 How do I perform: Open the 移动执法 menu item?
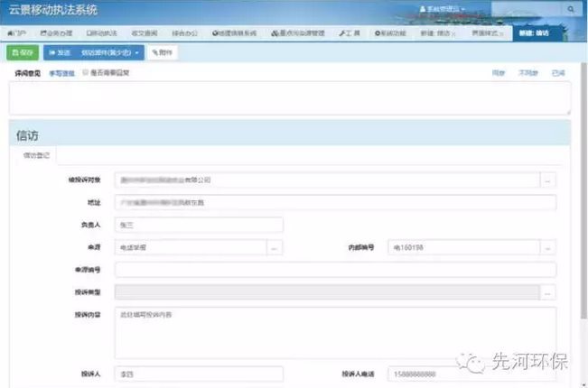(x=102, y=33)
